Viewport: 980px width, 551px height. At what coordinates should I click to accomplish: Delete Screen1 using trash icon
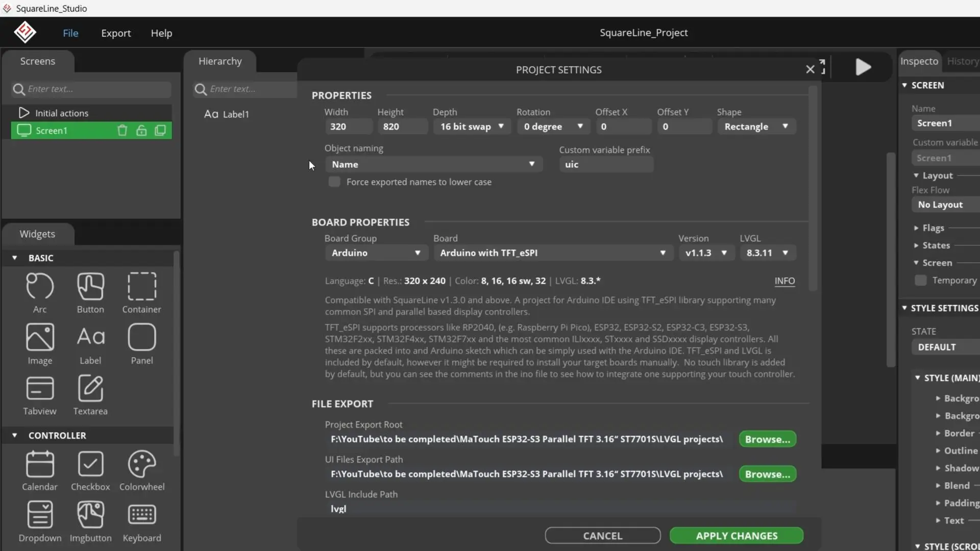tap(122, 131)
